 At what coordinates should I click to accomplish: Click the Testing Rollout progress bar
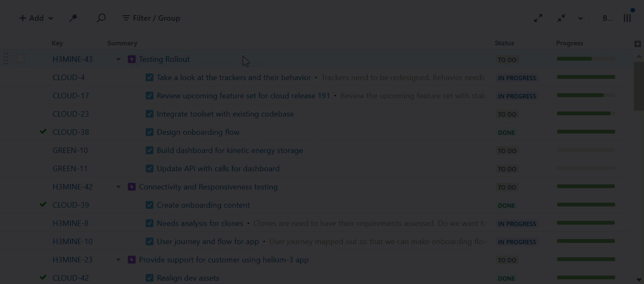(585, 59)
